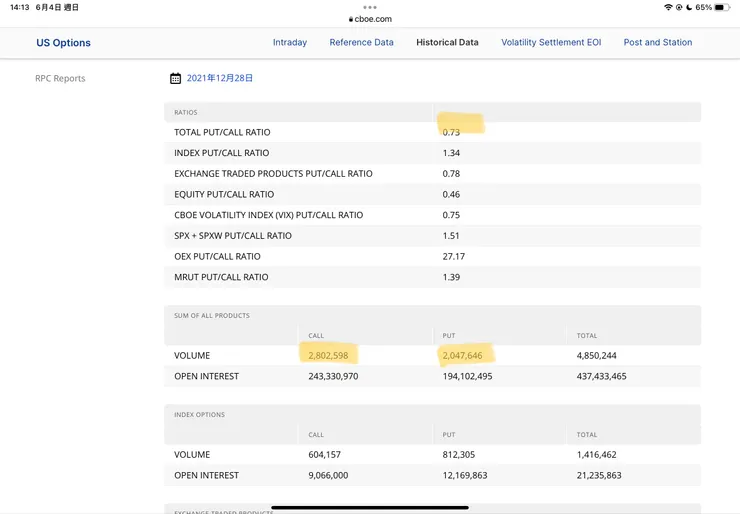
Task: Select the Historical Data tab
Action: coord(447,43)
